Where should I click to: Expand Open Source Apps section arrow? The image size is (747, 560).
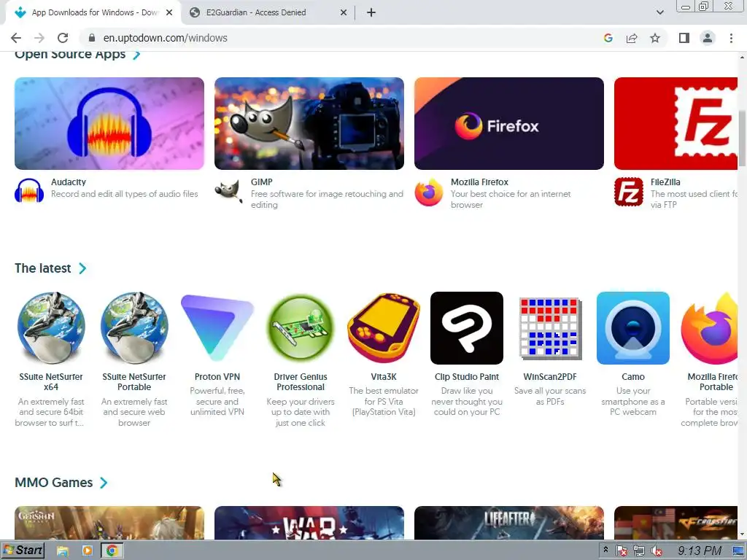[136, 55]
